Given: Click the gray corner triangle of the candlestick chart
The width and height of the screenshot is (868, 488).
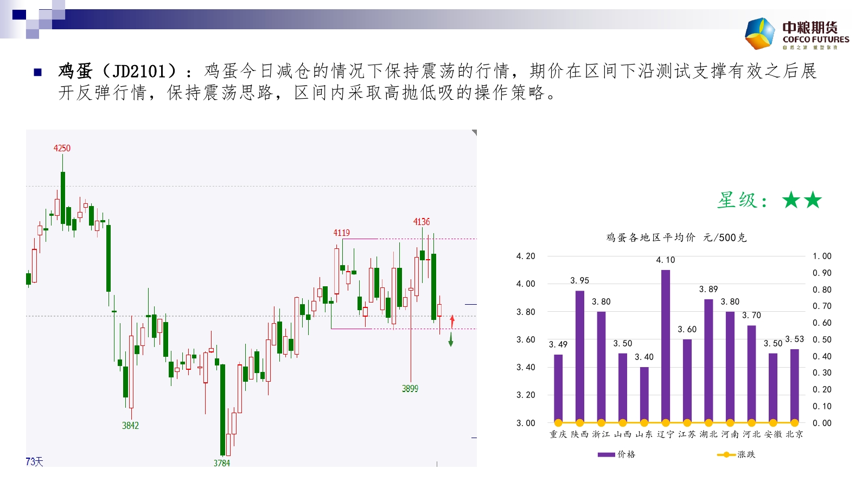Looking at the screenshot, I should tap(474, 132).
